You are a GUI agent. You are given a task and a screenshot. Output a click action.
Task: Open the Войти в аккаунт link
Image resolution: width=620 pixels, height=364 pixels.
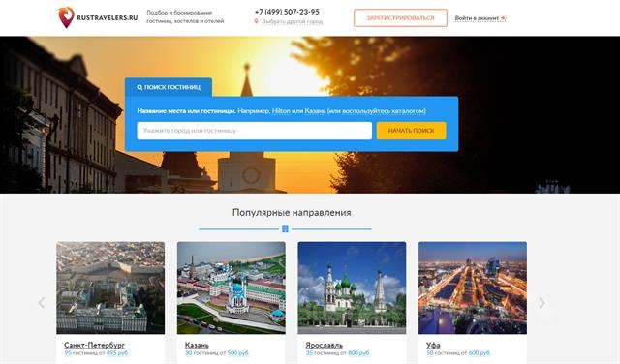477,18
